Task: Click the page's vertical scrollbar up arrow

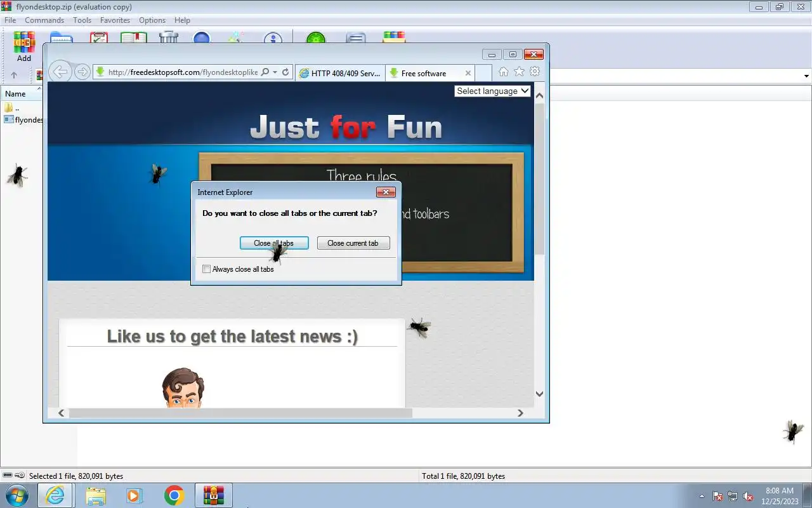Action: pos(540,96)
